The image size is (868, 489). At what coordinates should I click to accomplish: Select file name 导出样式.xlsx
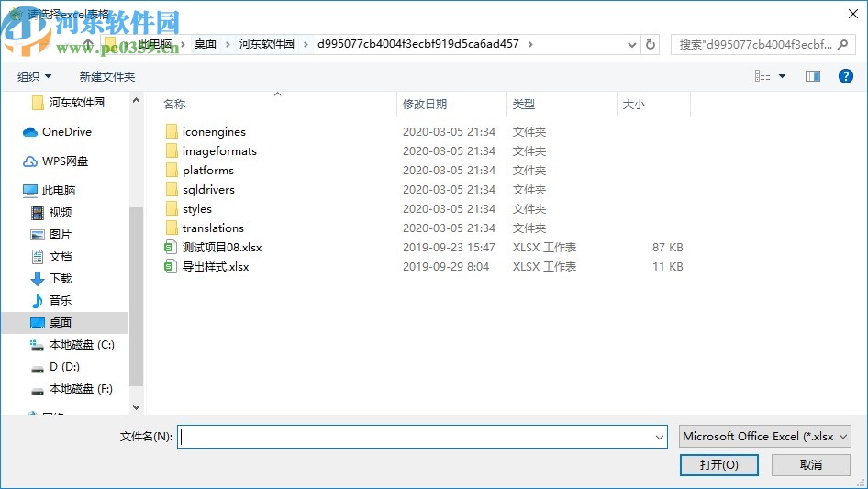(216, 267)
